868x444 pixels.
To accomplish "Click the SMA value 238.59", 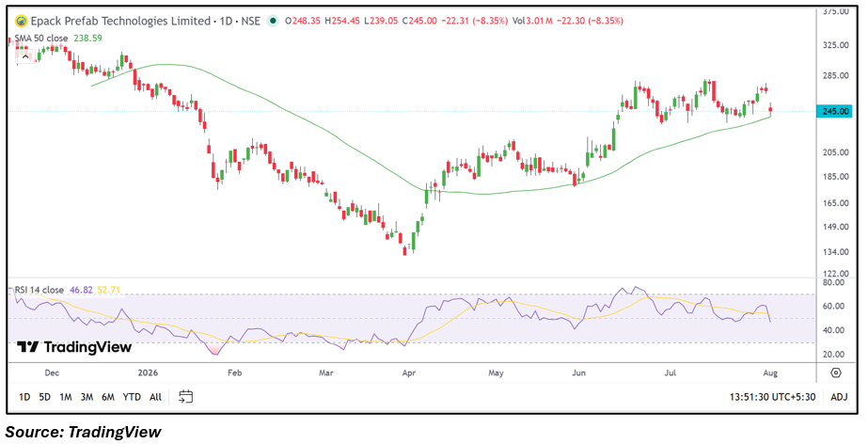I will [x=88, y=39].
